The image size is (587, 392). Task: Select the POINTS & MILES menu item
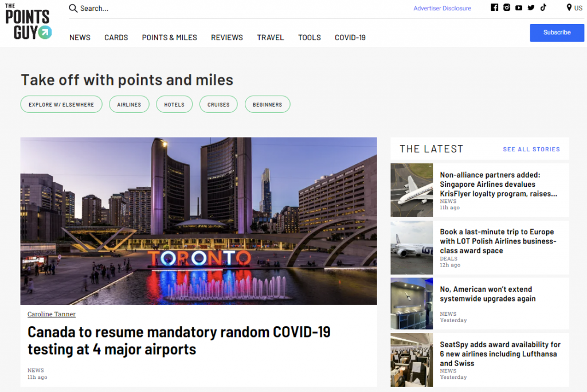tap(169, 37)
